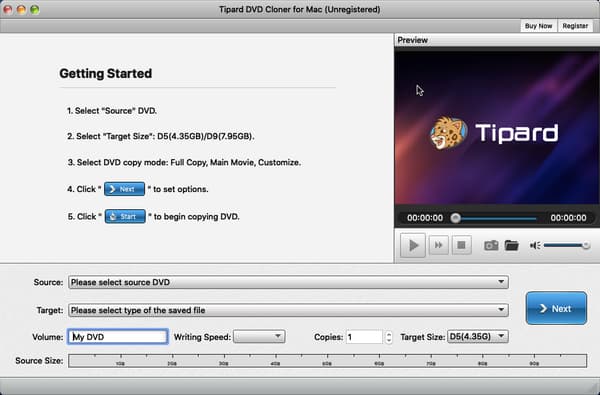Click the Buy Now button
600x395 pixels.
click(538, 26)
